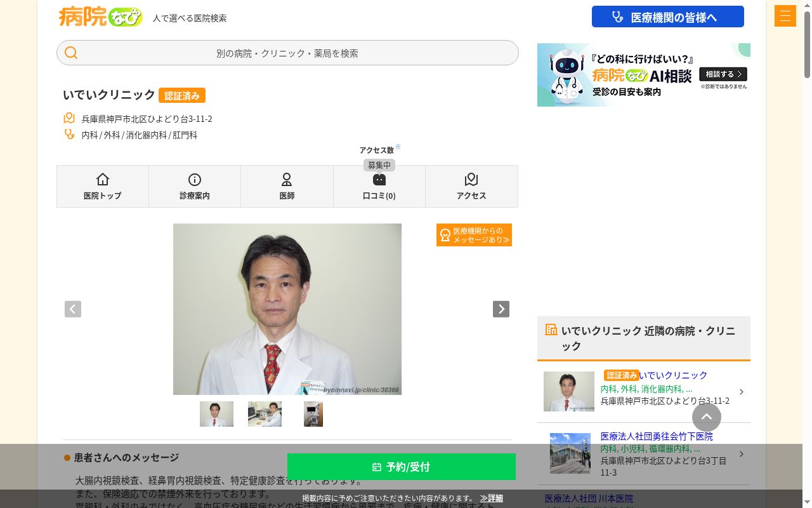Image resolution: width=812 pixels, height=508 pixels.
Task: Click the stethoscope departments icon
Action: click(x=69, y=135)
